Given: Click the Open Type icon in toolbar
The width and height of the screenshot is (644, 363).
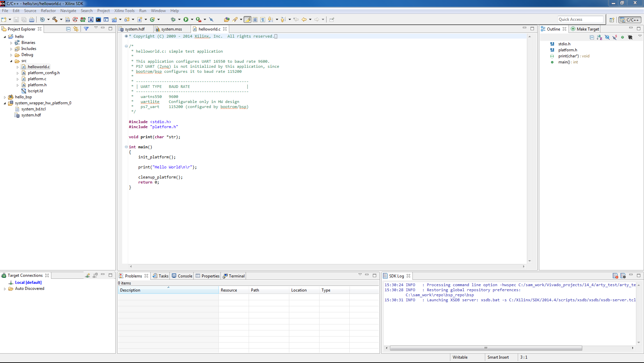Looking at the screenshot, I should 227,19.
